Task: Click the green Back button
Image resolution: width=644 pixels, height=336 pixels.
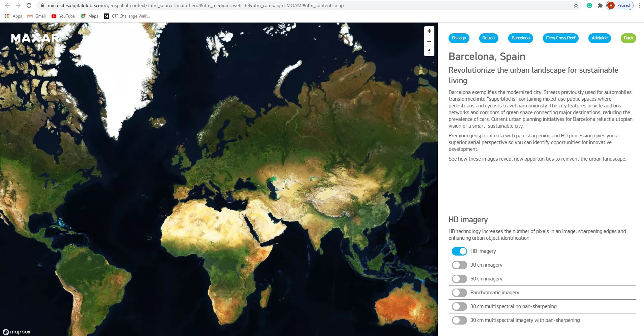Action: [x=627, y=38]
